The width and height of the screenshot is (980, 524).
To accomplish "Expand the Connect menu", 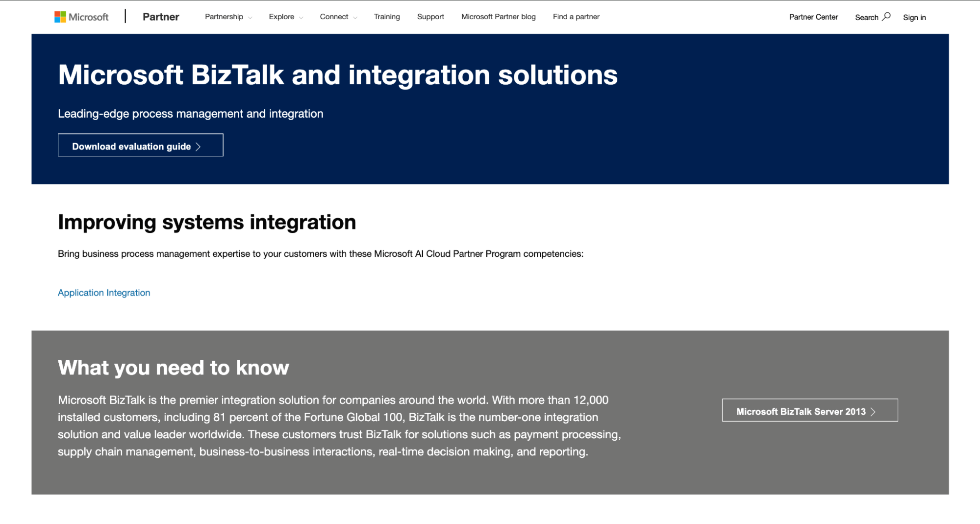I will [x=335, y=16].
